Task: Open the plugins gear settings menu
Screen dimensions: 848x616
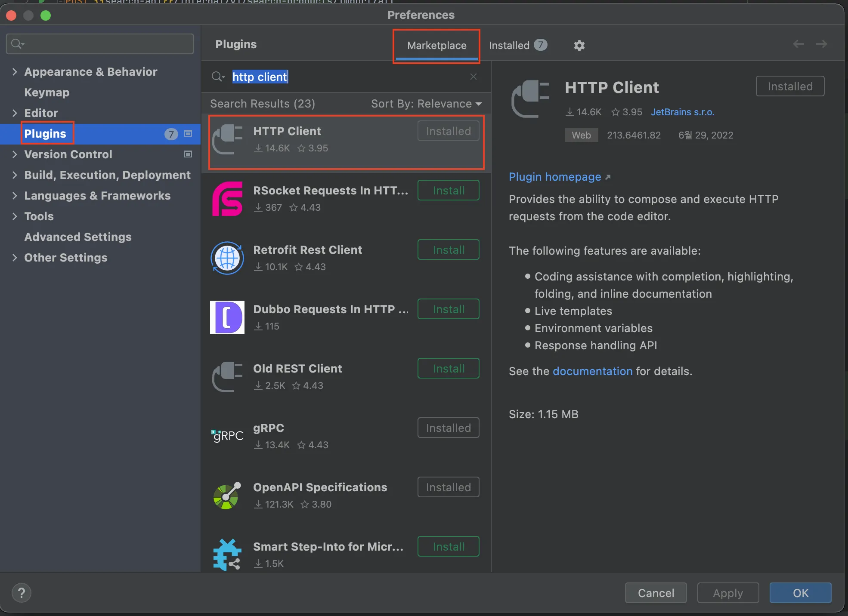Action: (x=579, y=45)
